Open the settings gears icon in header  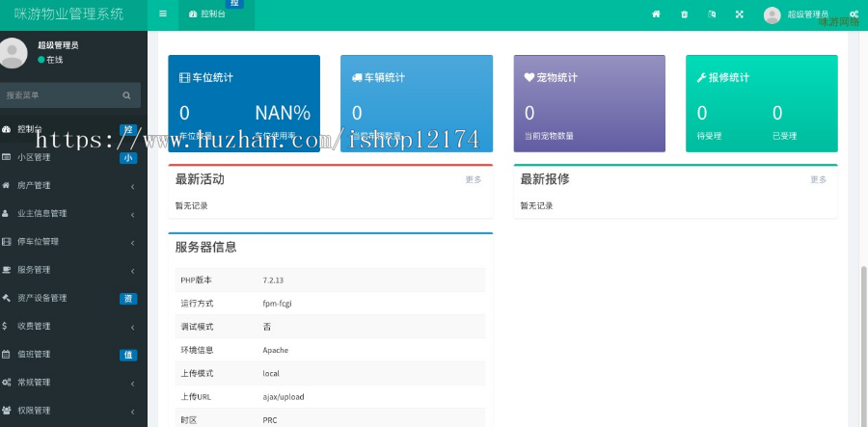coord(854,14)
